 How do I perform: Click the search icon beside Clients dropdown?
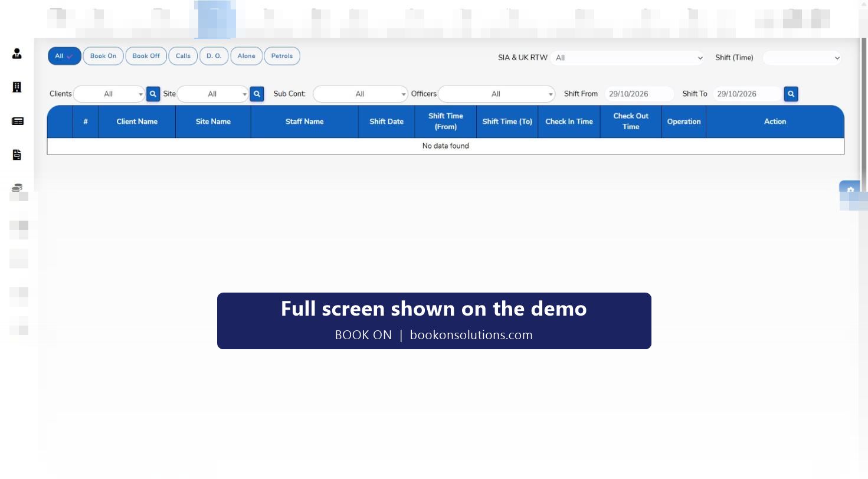pos(153,94)
